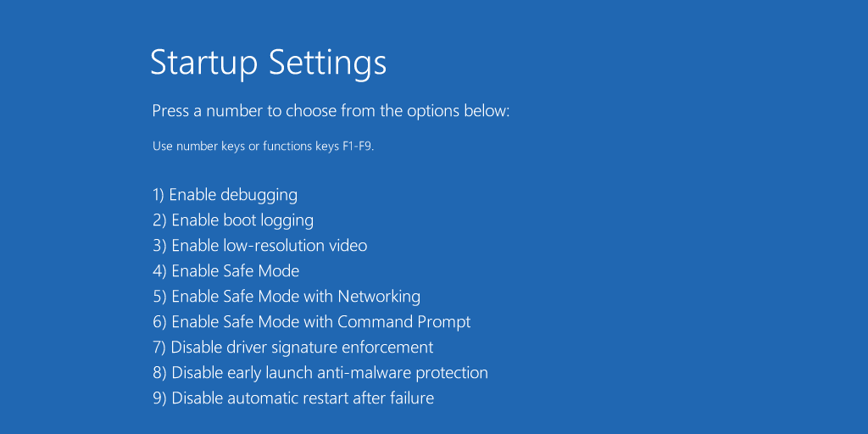868x434 pixels.
Task: Click the '9)' number before automatic restart
Action: coord(159,398)
